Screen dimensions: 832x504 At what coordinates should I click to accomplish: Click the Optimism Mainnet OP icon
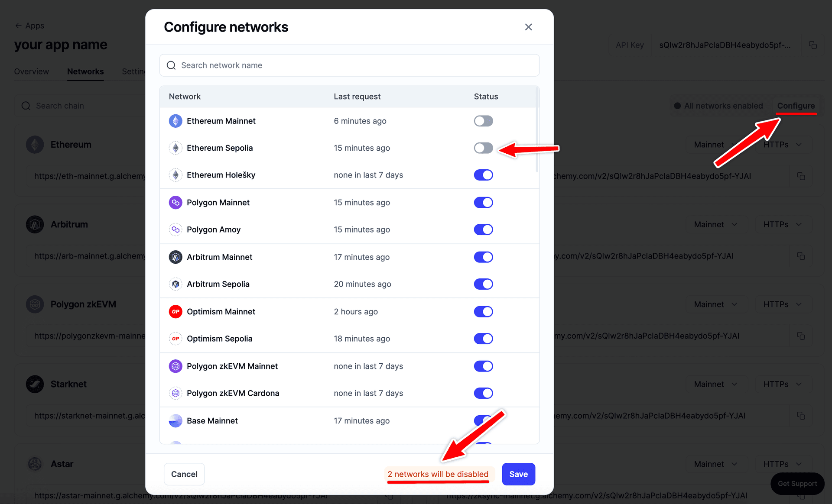[175, 312]
